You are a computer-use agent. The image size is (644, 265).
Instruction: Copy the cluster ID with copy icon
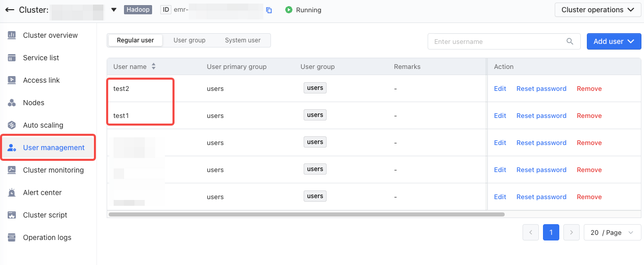coord(269,10)
